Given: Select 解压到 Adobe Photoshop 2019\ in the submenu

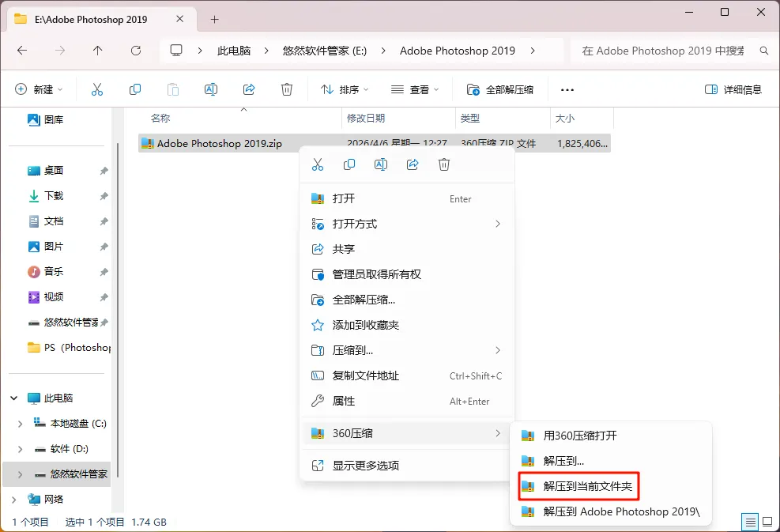Looking at the screenshot, I should pyautogui.click(x=611, y=511).
